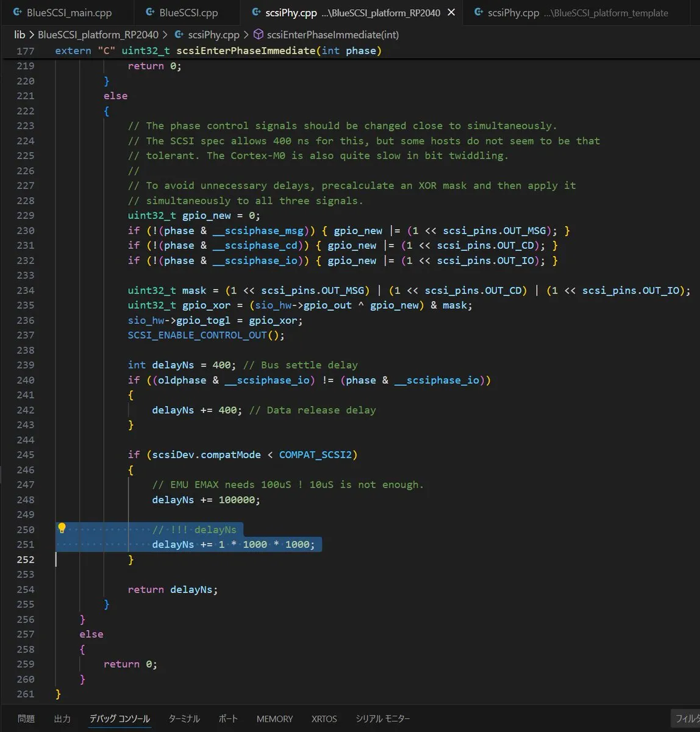Image resolution: width=700 pixels, height=732 pixels.
Task: Click 'sio_hw->gpio_togl = gpio_xor;' line
Action: tap(215, 320)
